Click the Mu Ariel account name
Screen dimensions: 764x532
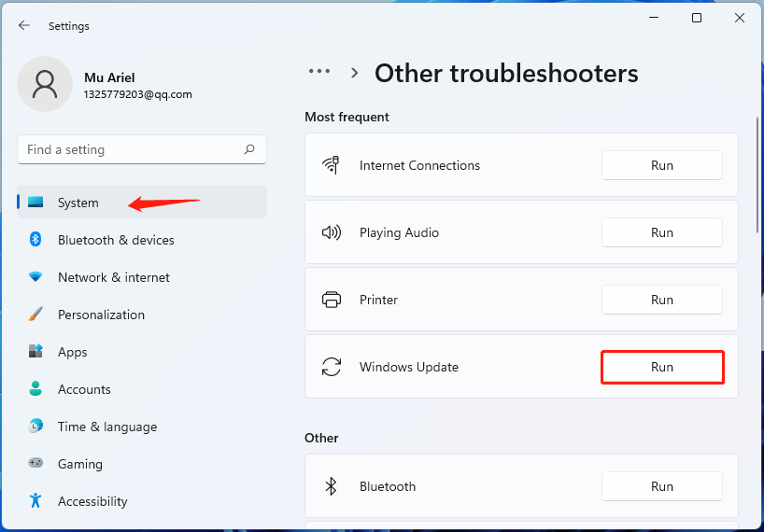point(109,77)
